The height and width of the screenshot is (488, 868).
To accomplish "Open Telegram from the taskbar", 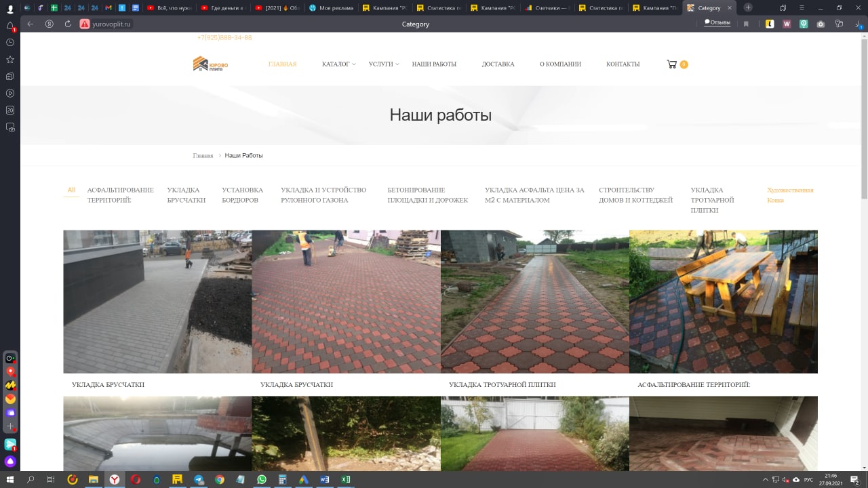I will click(199, 480).
